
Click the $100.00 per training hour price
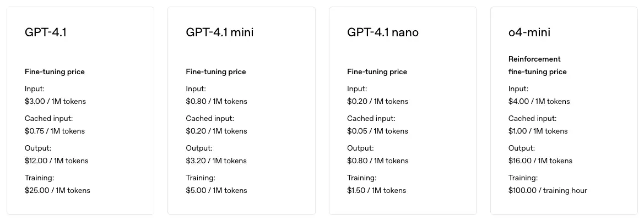(x=548, y=190)
